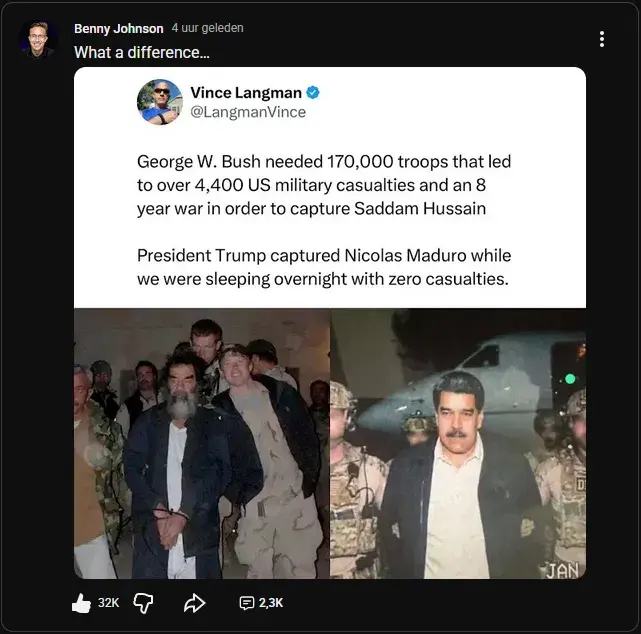
Task: Click the "4 uur geleden" timestamp
Action: coord(207,29)
